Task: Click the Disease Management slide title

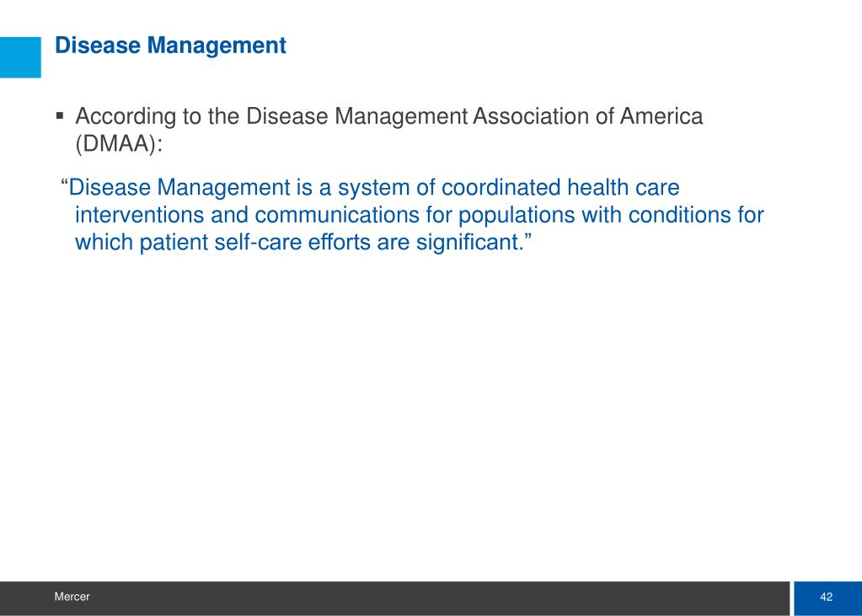Action: 170,46
